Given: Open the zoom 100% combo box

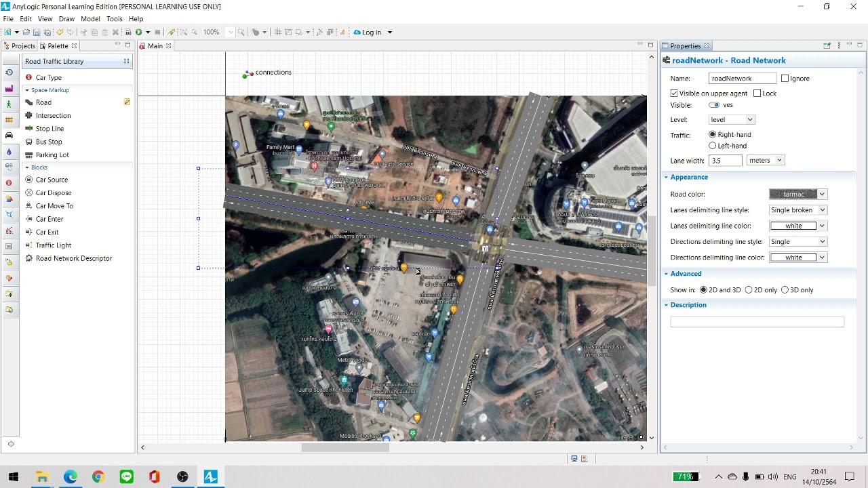Looking at the screenshot, I should point(218,32).
